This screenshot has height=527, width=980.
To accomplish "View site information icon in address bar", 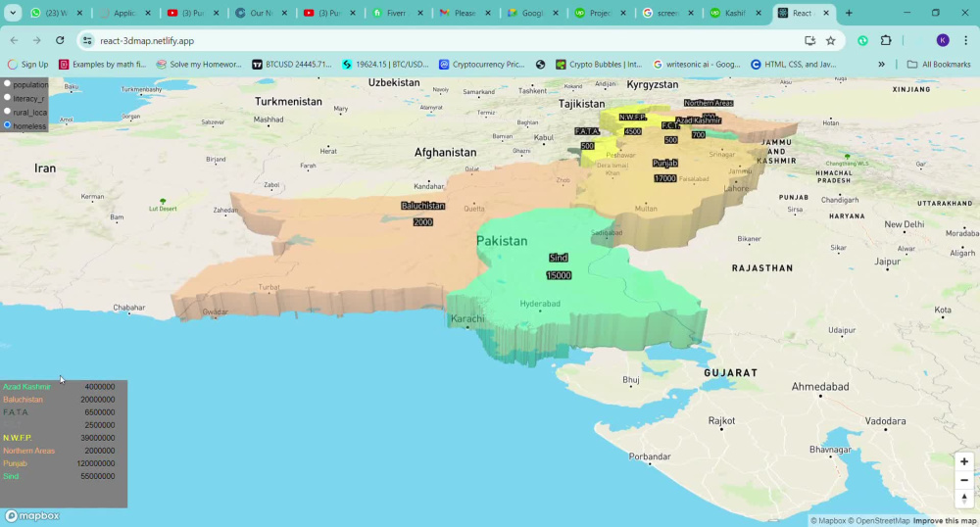I will pos(87,40).
